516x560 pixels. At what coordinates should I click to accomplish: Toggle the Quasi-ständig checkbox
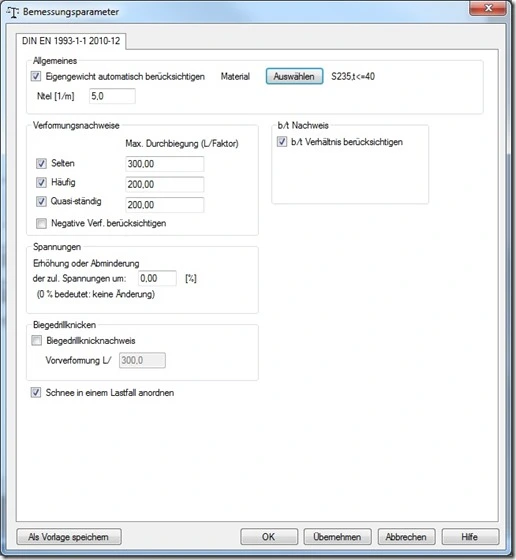41,201
